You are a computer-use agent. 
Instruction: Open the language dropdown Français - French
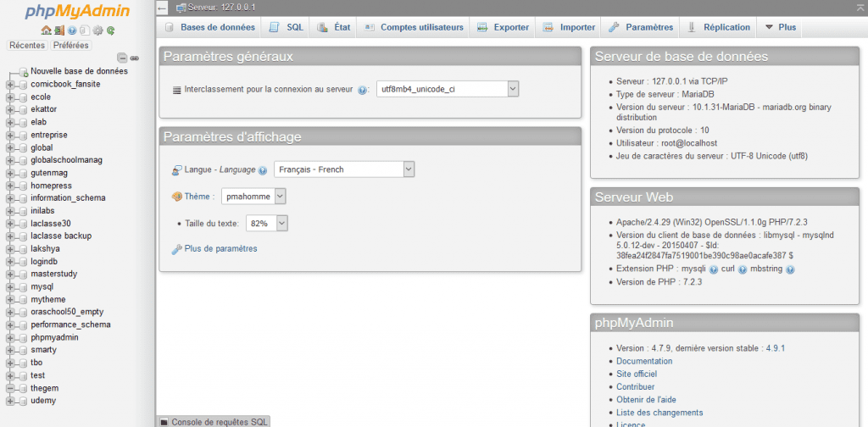click(x=344, y=169)
